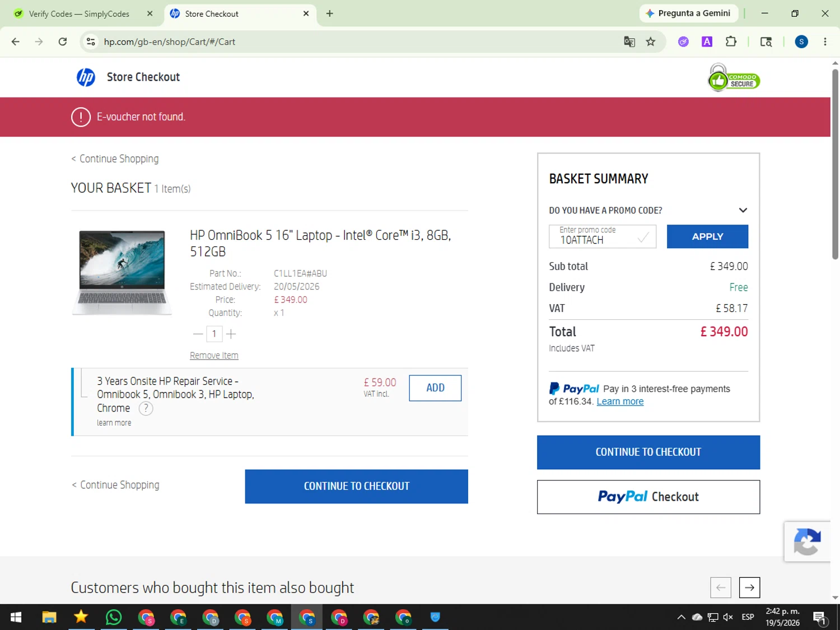Click the muted volume tray icon
The image size is (840, 630).
click(x=728, y=617)
